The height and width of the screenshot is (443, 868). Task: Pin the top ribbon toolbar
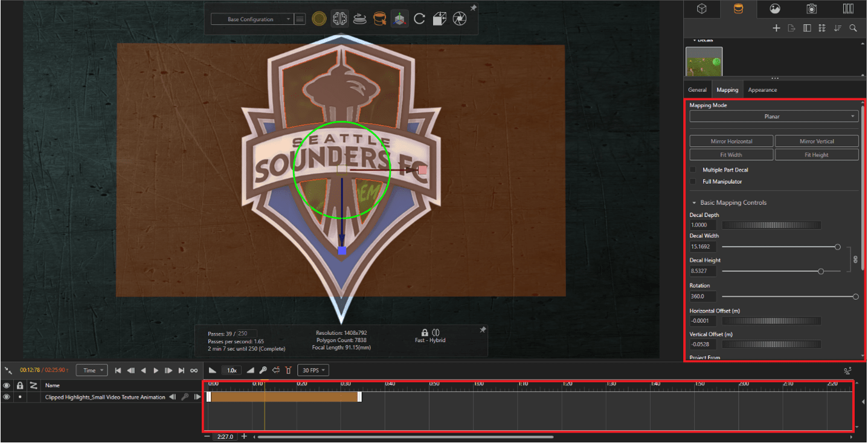474,8
